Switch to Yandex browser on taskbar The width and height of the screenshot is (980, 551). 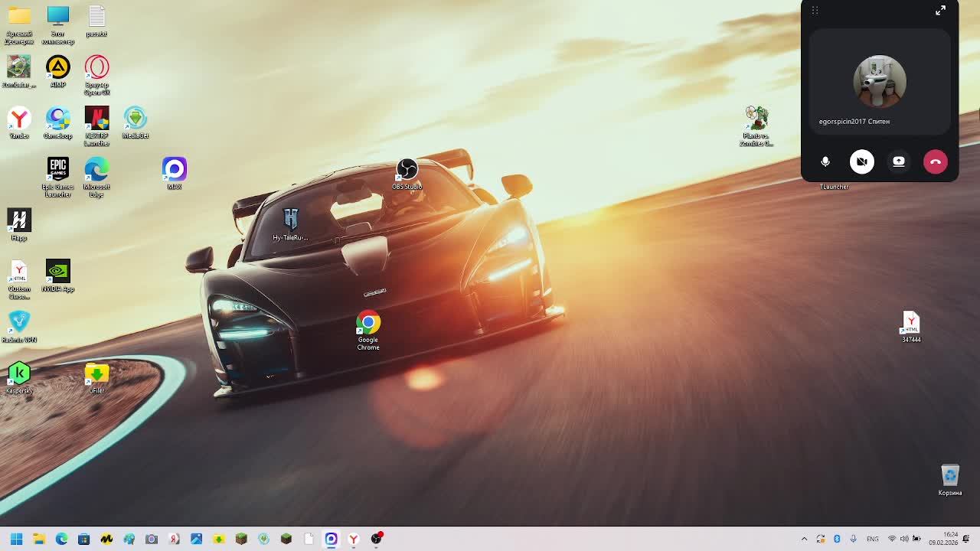(x=354, y=539)
